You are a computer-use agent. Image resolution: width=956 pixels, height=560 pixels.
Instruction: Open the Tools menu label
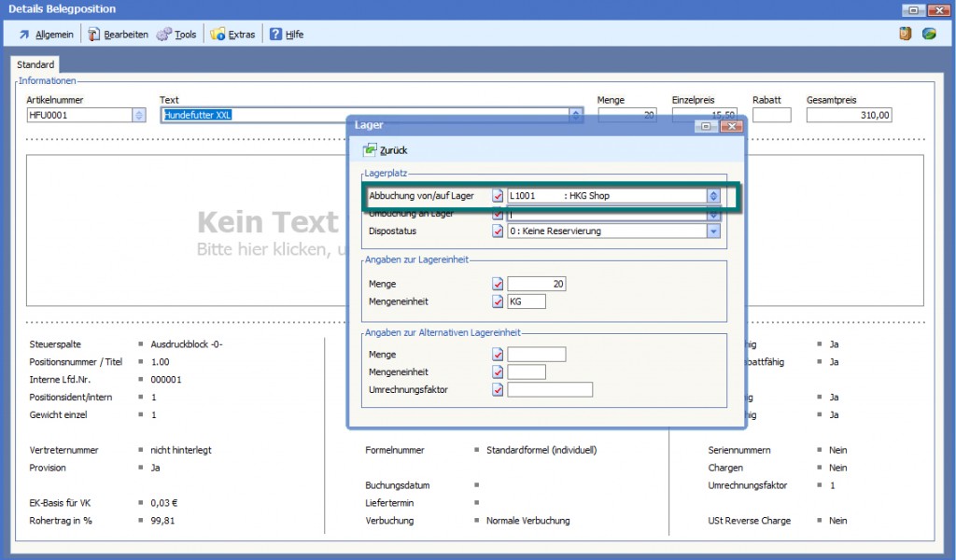click(x=185, y=35)
